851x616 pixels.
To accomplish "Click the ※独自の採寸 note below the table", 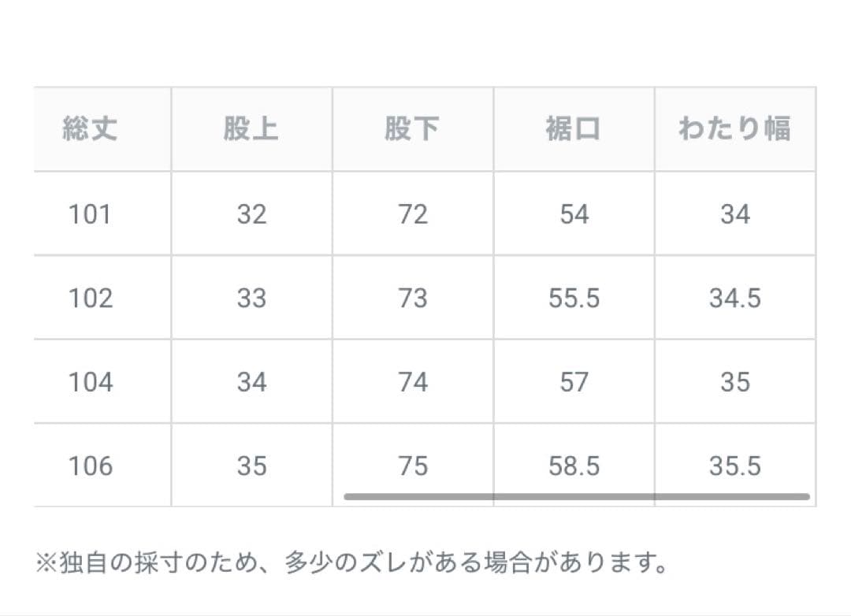I will [351, 564].
